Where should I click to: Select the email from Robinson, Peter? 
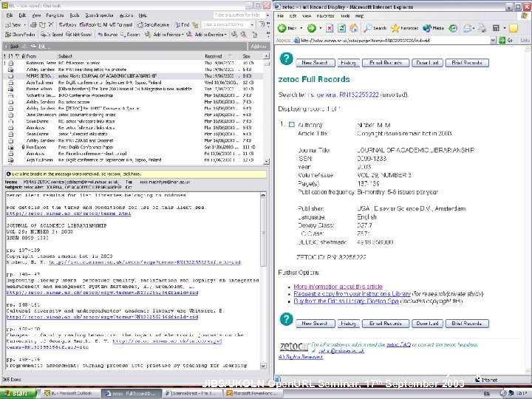(x=133, y=63)
